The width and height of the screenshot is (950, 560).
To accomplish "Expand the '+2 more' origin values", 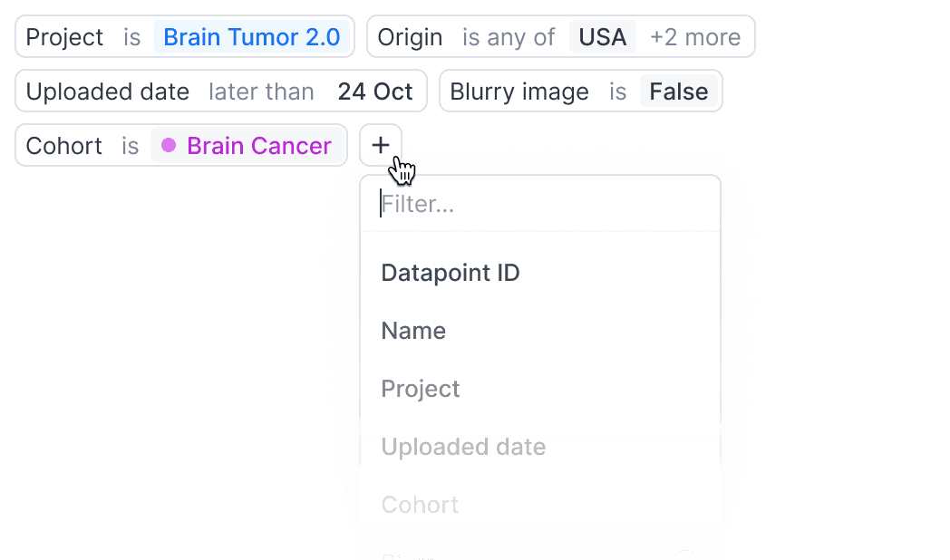I will 695,37.
